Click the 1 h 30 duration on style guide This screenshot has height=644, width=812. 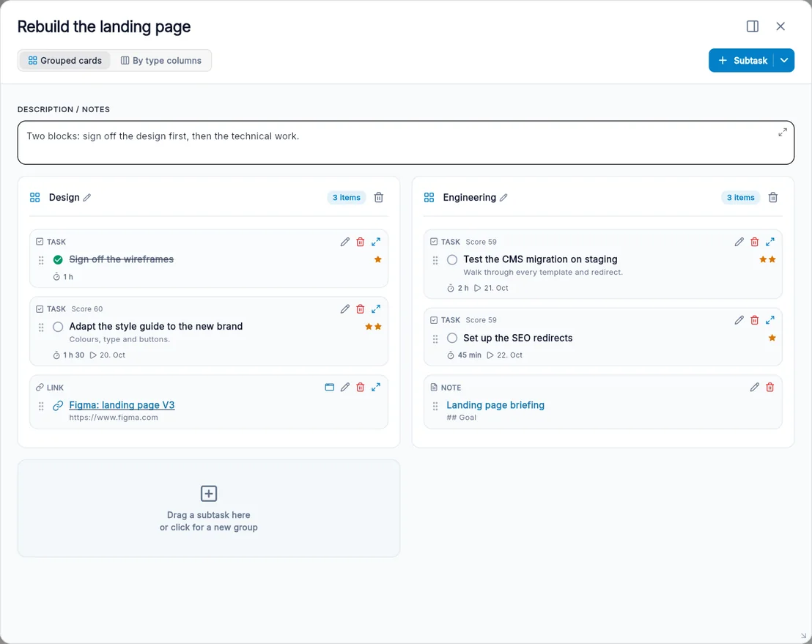click(x=69, y=355)
